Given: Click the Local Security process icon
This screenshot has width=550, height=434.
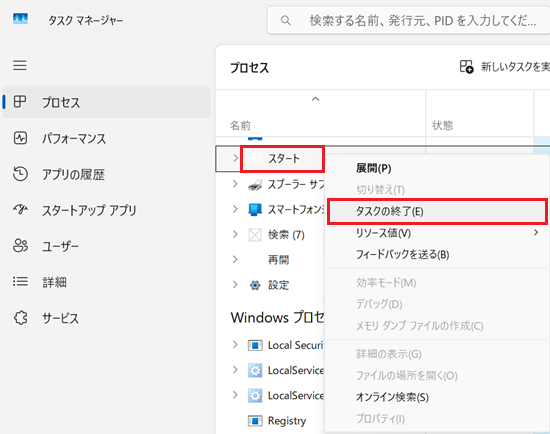Looking at the screenshot, I should click(255, 346).
